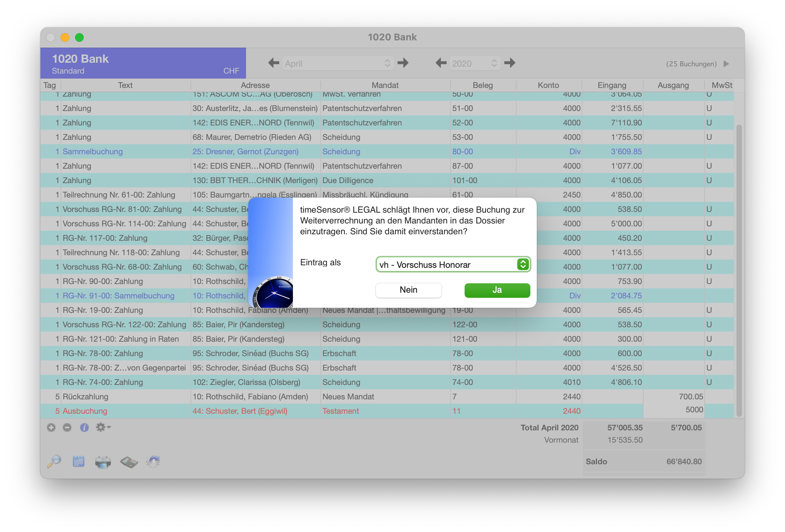
Task: Open the April month dropdown
Action: (338, 63)
